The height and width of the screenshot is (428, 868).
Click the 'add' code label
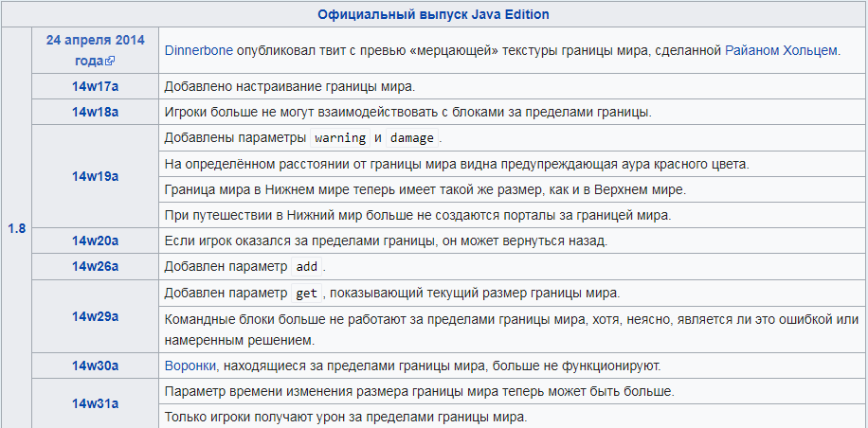point(307,267)
